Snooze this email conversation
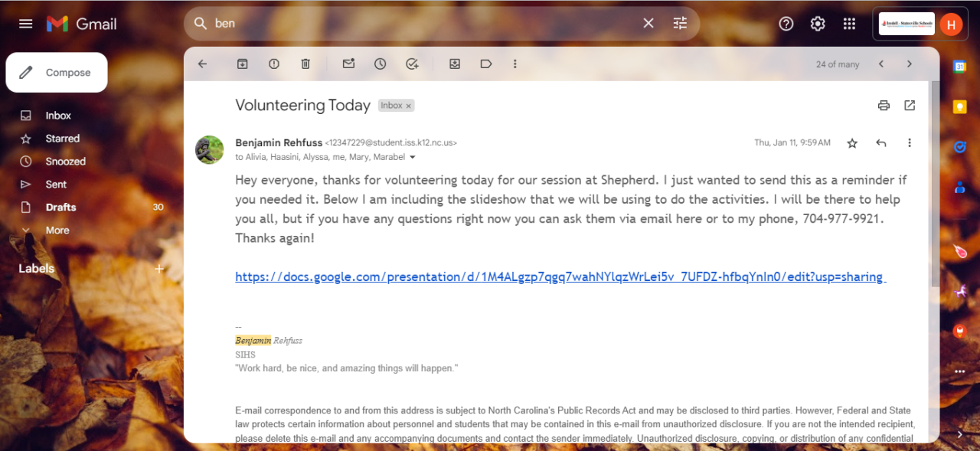 click(381, 64)
